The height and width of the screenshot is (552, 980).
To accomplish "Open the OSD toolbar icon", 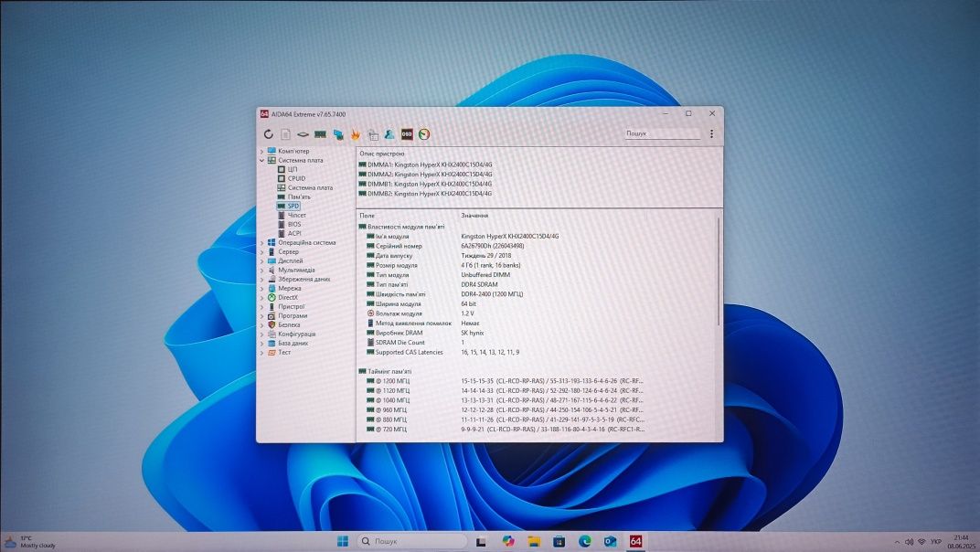I will [x=407, y=134].
